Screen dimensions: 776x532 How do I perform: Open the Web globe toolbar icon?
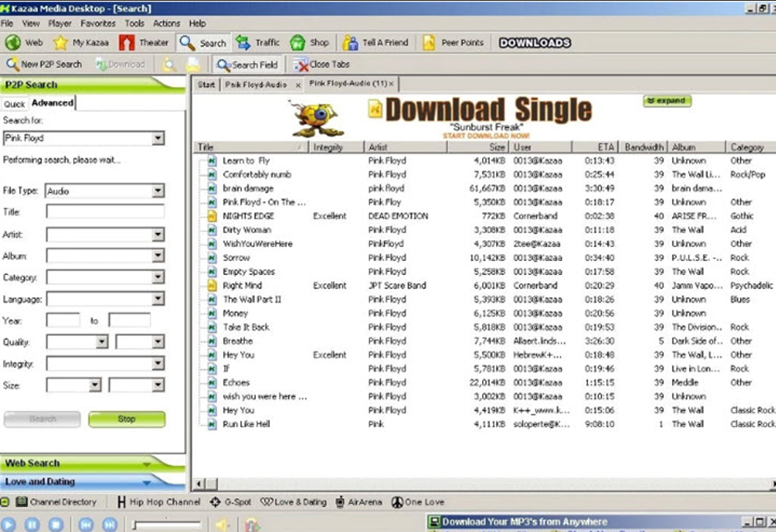point(13,43)
